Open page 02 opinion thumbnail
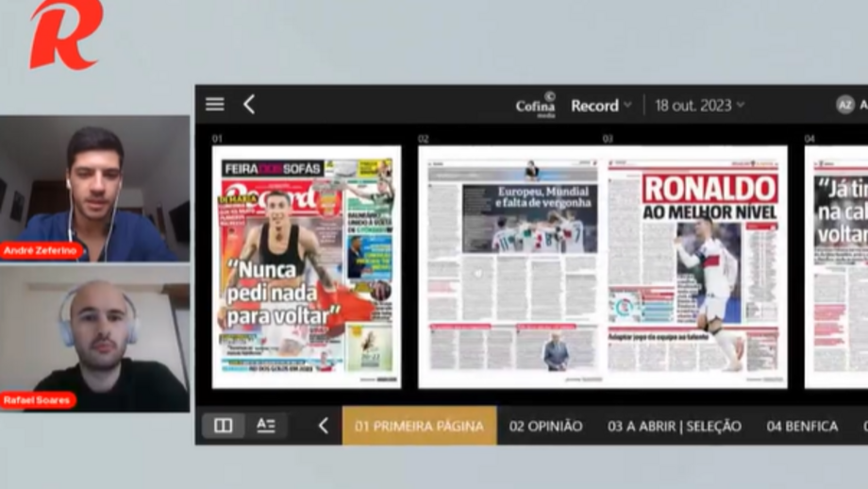Screen dimensions: 868x489 tap(511, 267)
